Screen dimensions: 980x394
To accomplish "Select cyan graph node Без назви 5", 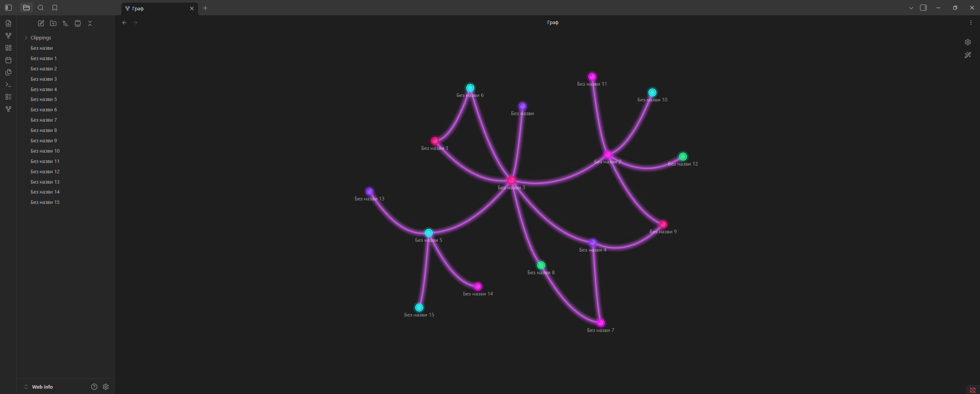I will (x=429, y=233).
